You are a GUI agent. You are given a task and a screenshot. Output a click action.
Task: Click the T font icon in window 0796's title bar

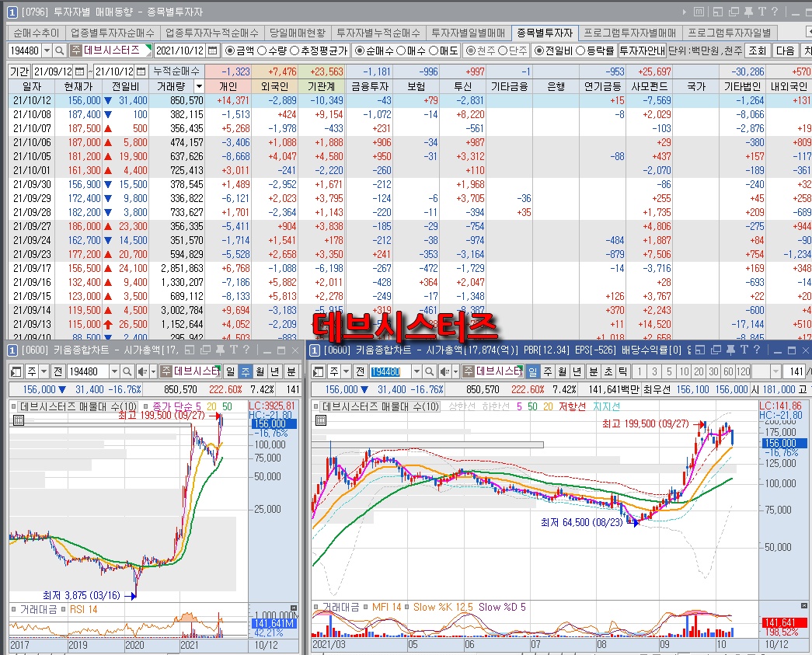[761, 12]
